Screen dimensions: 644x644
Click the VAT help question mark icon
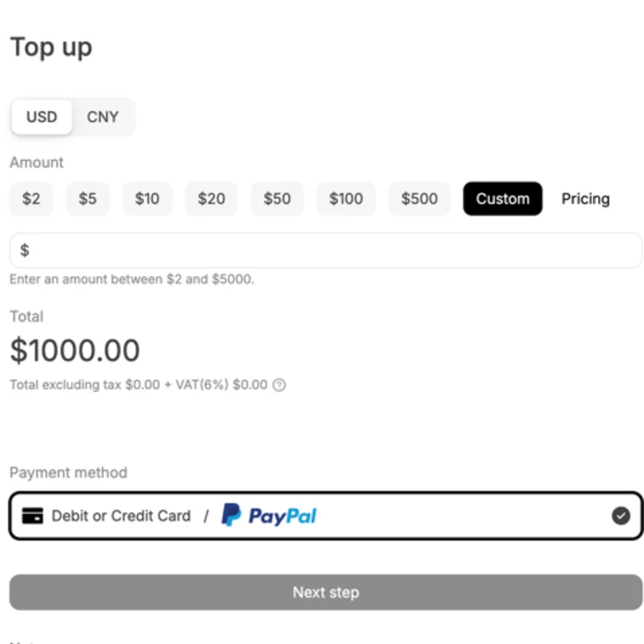pos(279,385)
